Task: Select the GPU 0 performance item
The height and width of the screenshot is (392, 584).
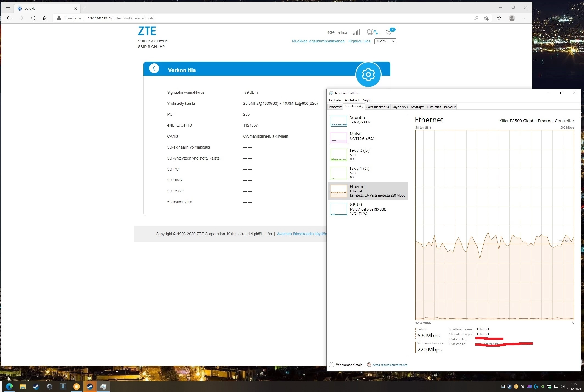Action: [x=368, y=209]
